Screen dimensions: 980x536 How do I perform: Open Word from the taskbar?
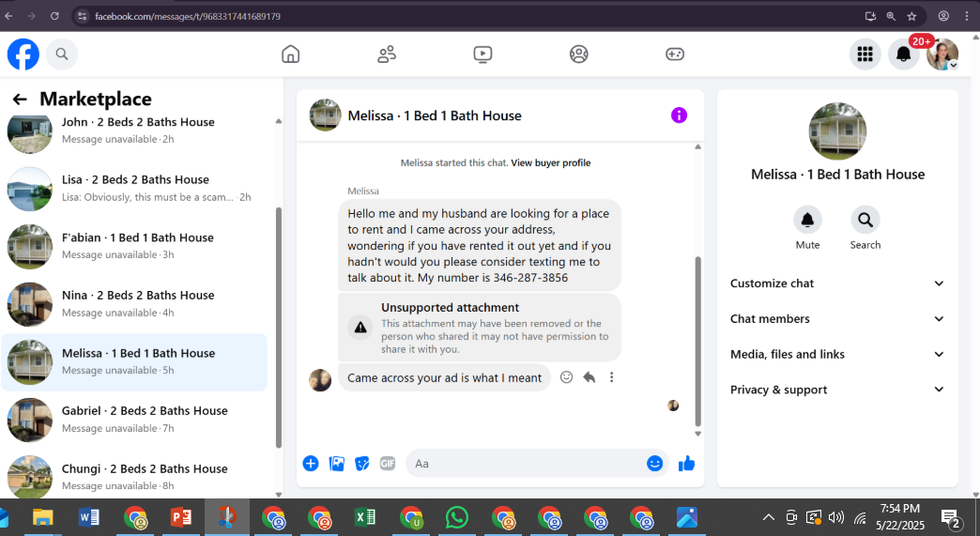tap(89, 517)
